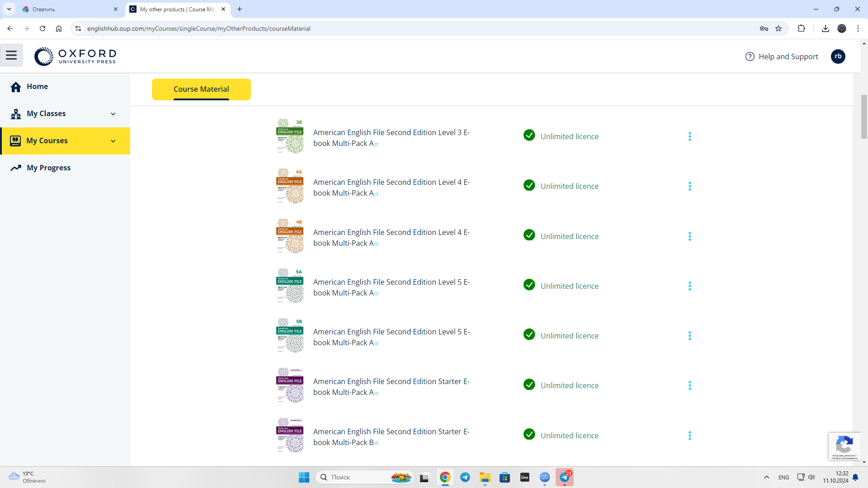Click the 4B book cover thumbnail
The width and height of the screenshot is (868, 488).
[x=290, y=236]
